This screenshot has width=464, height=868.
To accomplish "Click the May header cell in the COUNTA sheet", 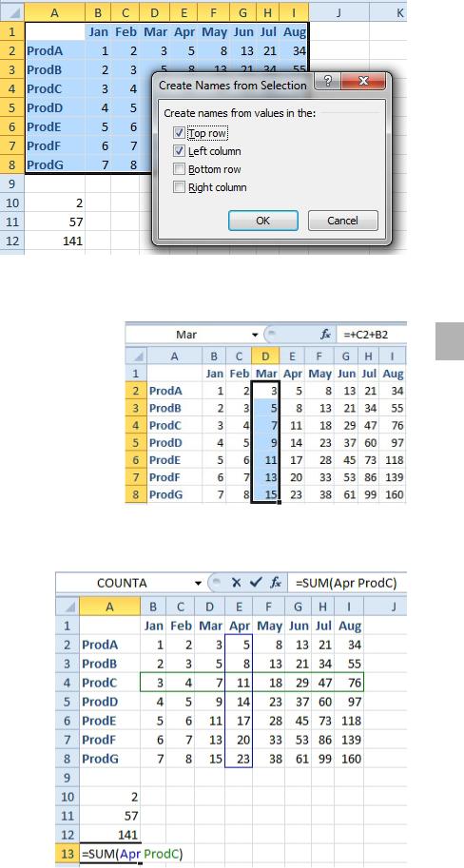I will (269, 627).
